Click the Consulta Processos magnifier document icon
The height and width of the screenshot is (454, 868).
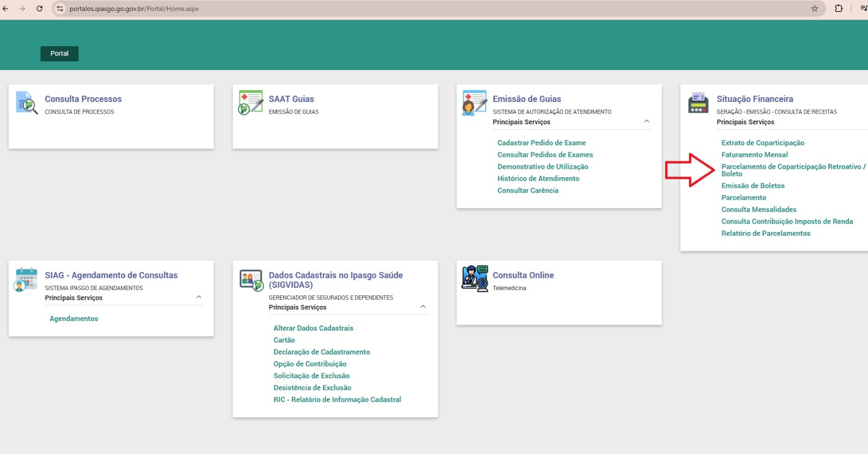[27, 103]
